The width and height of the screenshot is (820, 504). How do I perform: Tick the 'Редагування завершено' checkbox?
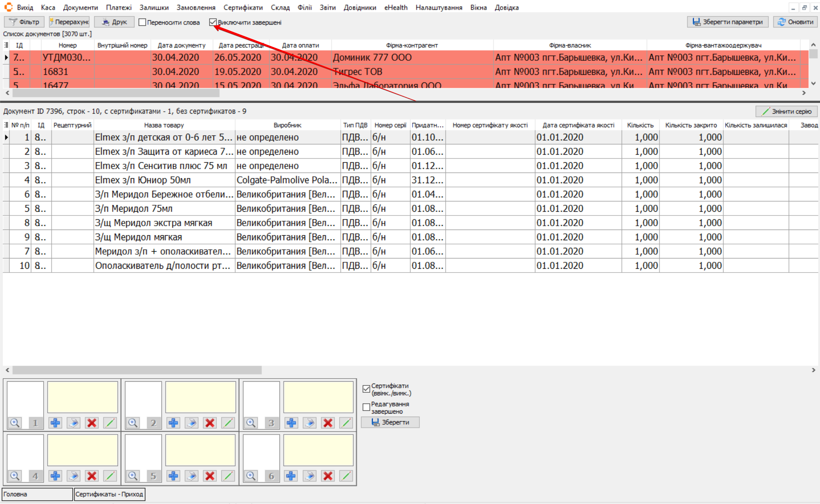(x=366, y=407)
